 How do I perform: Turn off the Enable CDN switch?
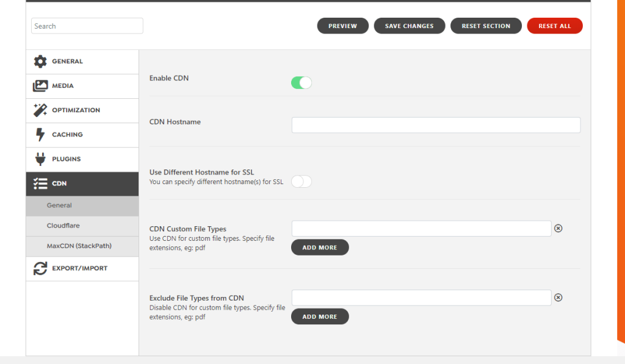pyautogui.click(x=302, y=83)
